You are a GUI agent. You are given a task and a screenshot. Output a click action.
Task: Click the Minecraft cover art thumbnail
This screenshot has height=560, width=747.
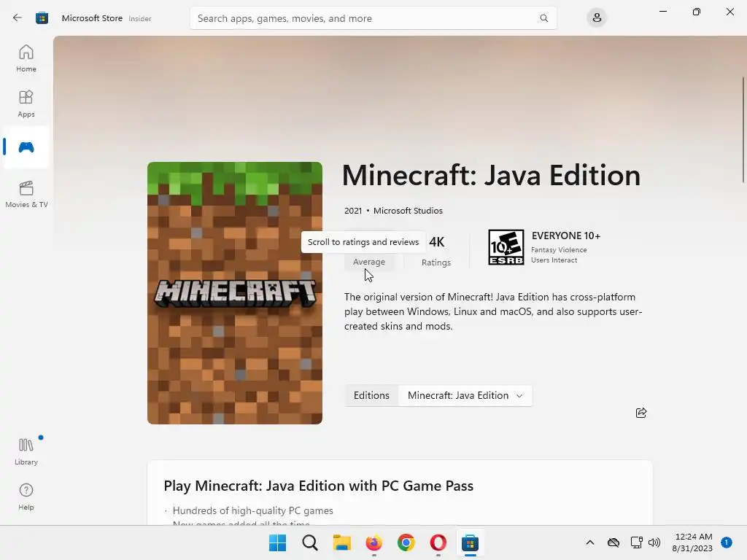[x=235, y=293]
